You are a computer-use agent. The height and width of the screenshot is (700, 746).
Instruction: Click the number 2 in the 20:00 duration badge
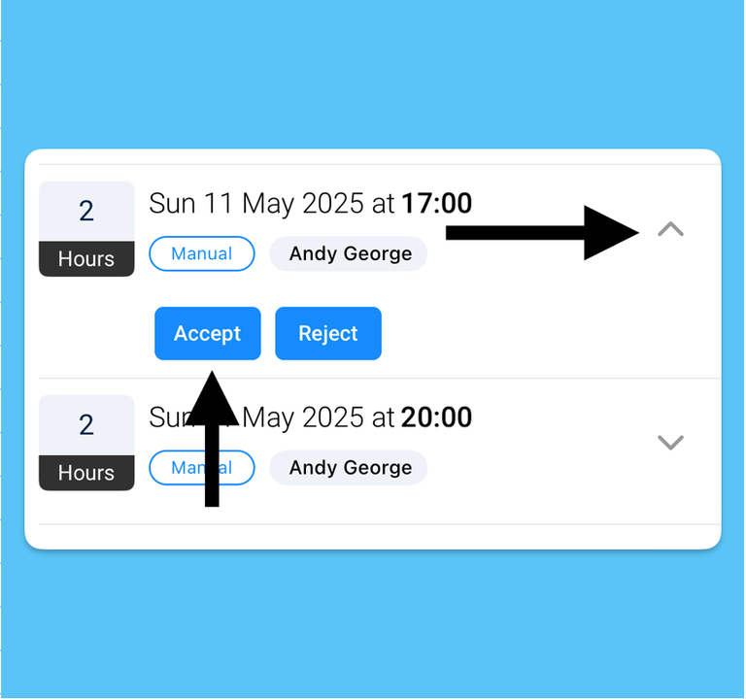[x=86, y=425]
